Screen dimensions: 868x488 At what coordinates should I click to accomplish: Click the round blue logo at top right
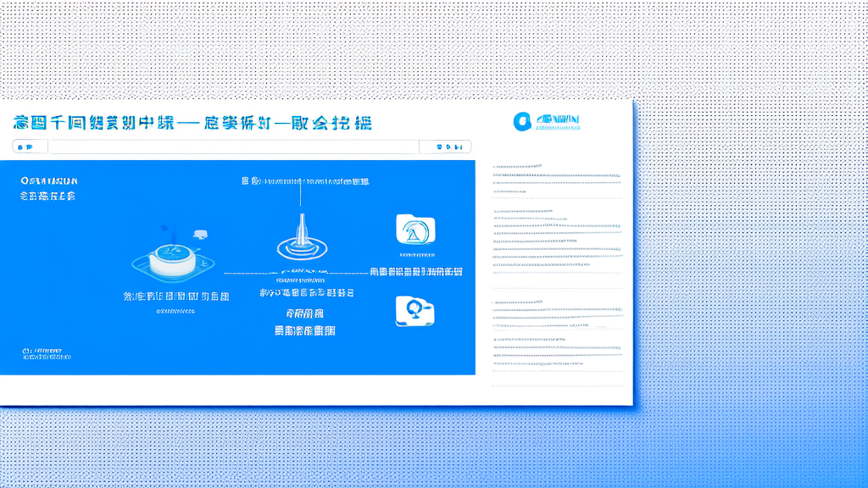pos(522,122)
